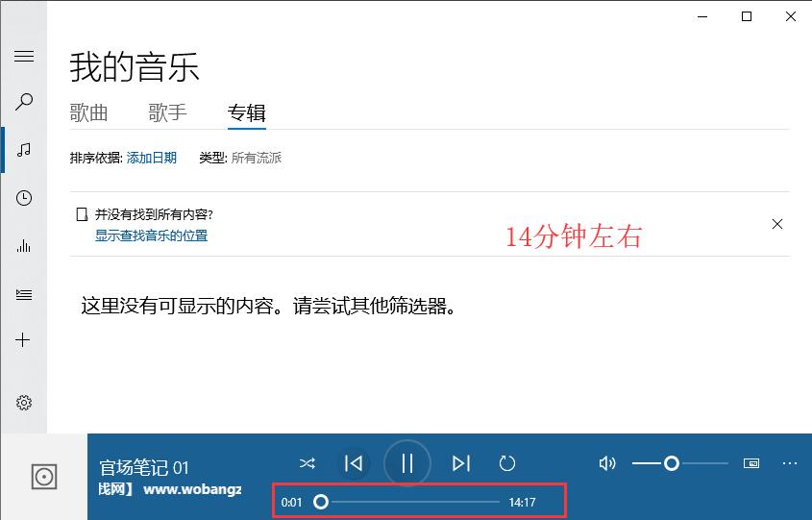Open the hamburger navigation menu

pyautogui.click(x=24, y=56)
